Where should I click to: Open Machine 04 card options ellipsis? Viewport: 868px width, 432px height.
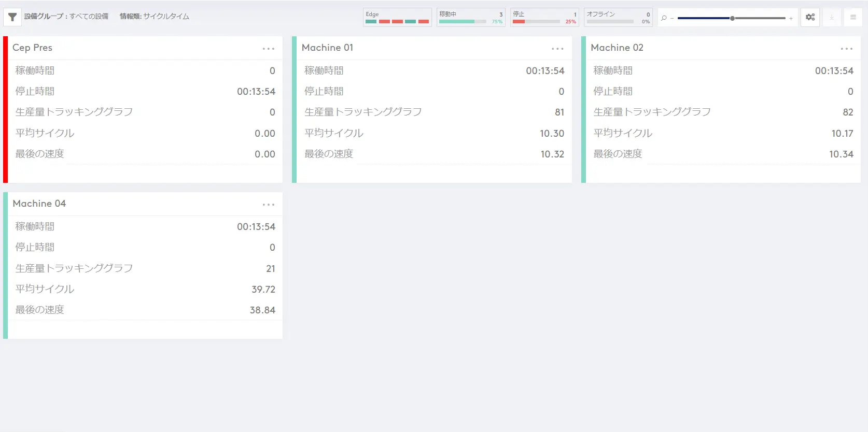point(269,205)
